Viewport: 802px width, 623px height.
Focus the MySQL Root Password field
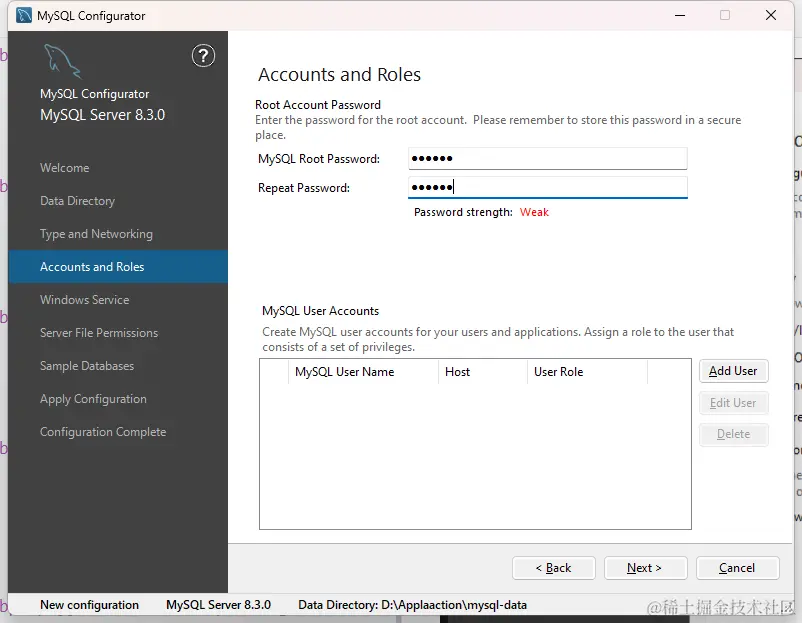(548, 159)
